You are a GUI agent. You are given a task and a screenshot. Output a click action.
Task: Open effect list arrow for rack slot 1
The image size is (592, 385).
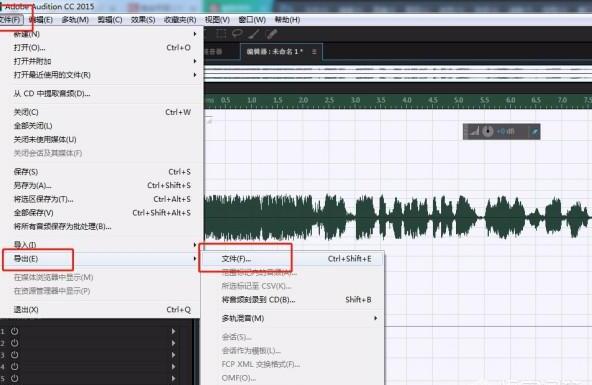173,331
